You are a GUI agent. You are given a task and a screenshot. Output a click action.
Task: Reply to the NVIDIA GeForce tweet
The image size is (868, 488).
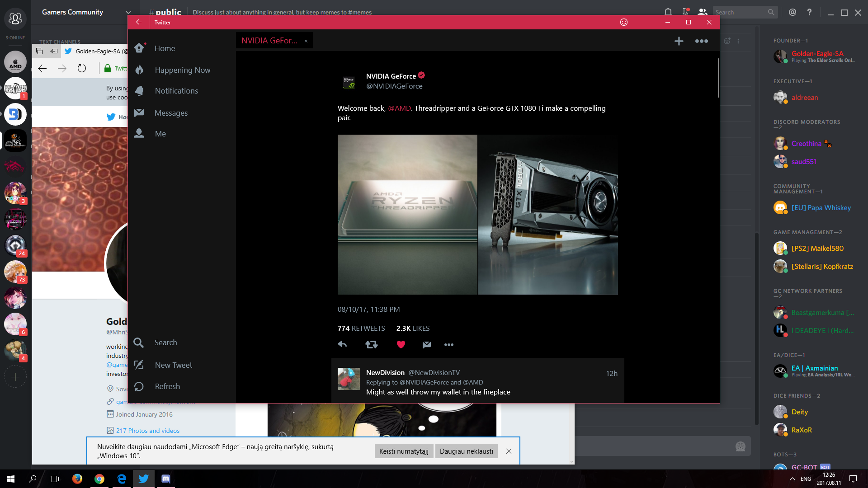(342, 344)
